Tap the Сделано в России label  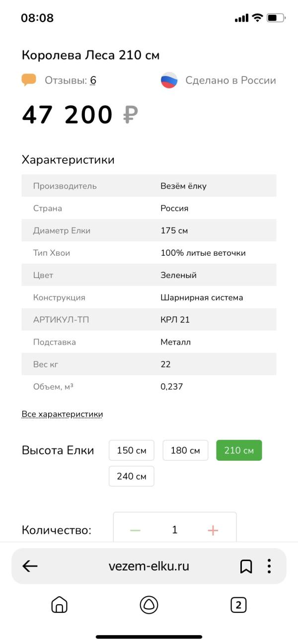coord(230,80)
